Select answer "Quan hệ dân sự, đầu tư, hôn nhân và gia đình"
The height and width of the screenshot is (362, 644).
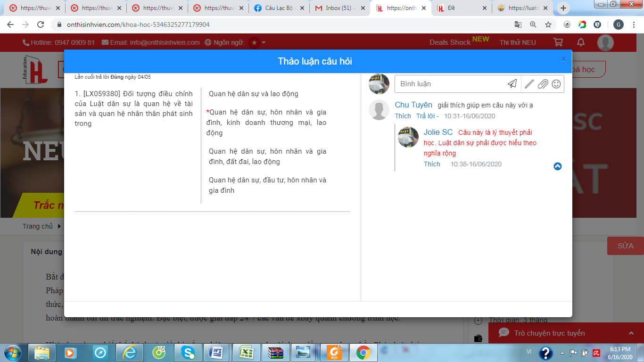coord(267,185)
